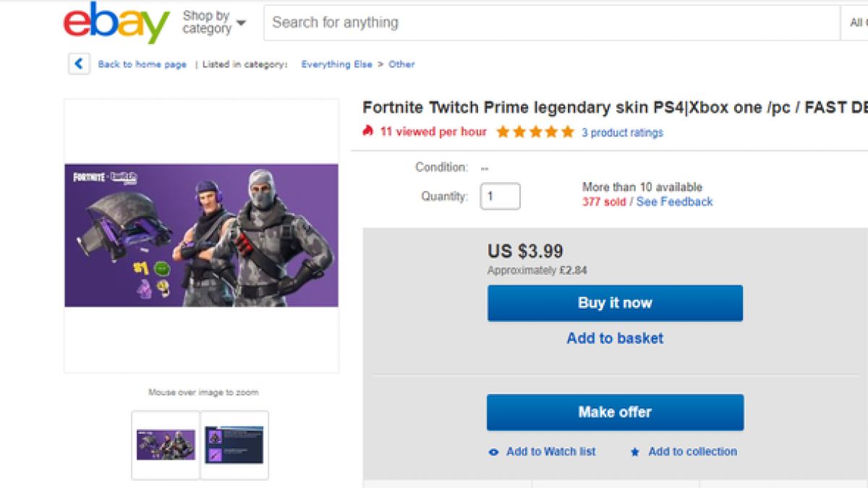Click the back arrow icon
This screenshot has height=488, width=868.
coord(79,64)
